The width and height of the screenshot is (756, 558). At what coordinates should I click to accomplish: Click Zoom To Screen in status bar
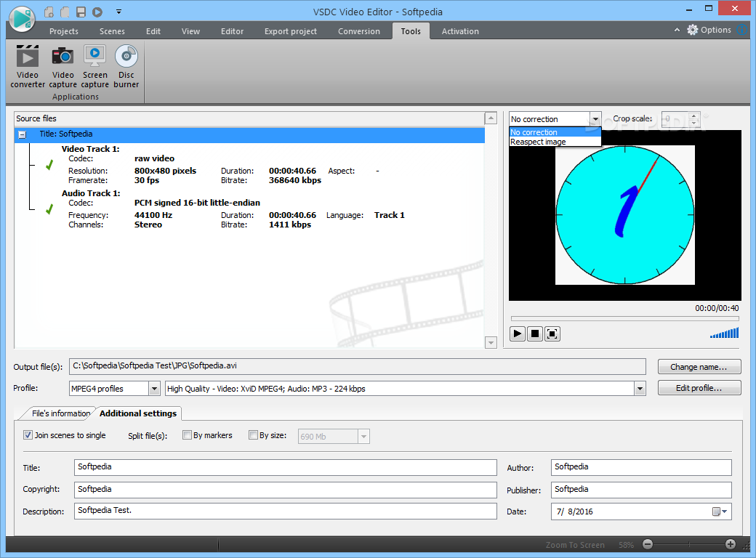[575, 545]
